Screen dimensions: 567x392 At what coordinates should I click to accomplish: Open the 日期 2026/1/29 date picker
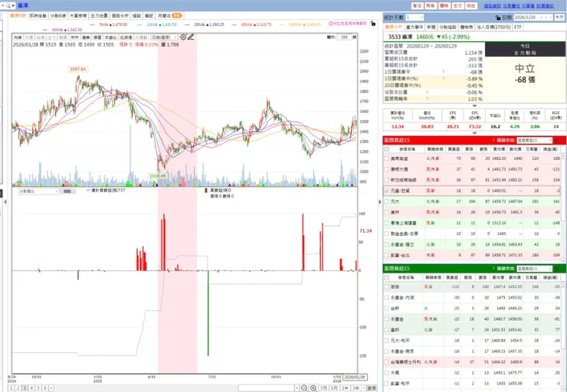533,18
